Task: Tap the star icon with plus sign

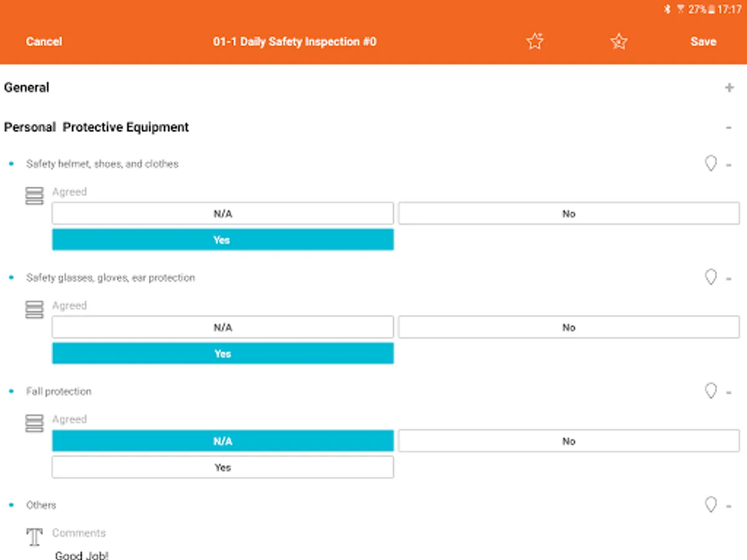Action: 535,42
